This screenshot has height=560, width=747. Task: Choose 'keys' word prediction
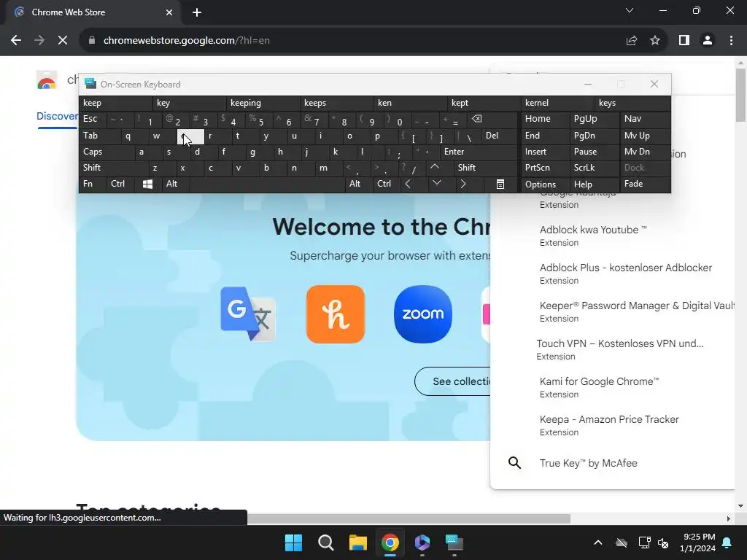click(632, 103)
